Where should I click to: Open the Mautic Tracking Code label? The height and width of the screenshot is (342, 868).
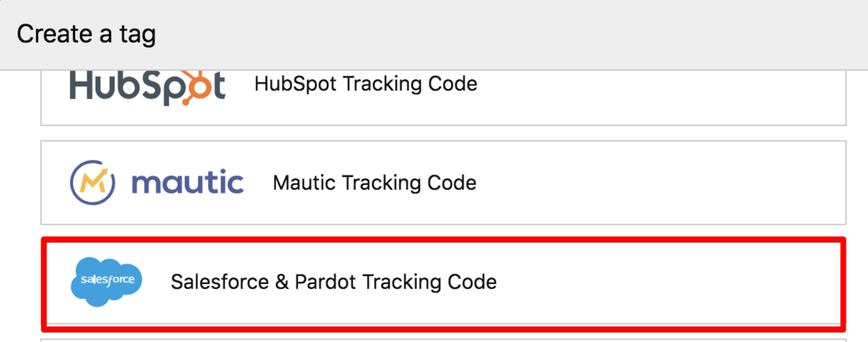pyautogui.click(x=374, y=183)
